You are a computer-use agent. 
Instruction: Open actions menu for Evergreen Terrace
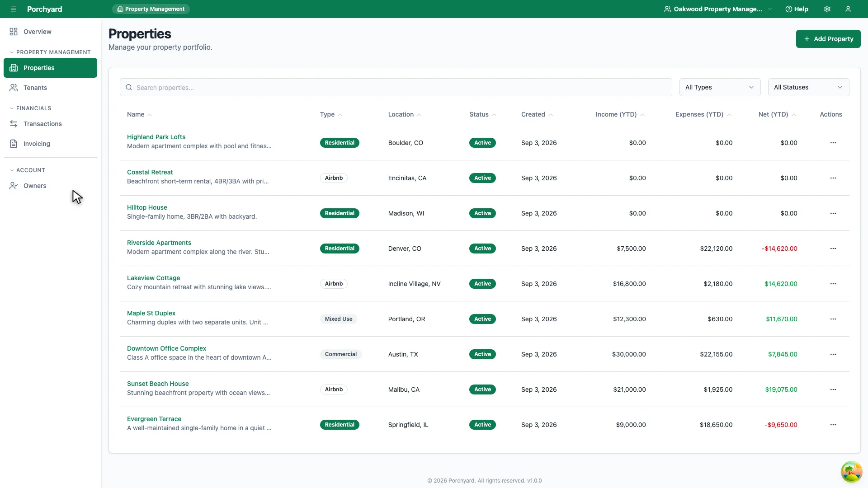coord(833,425)
